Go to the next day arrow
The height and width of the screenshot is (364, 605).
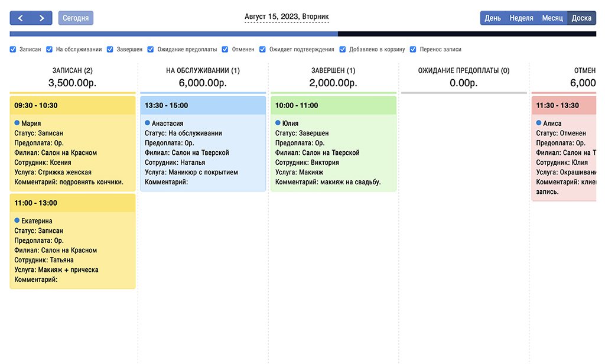(x=41, y=18)
